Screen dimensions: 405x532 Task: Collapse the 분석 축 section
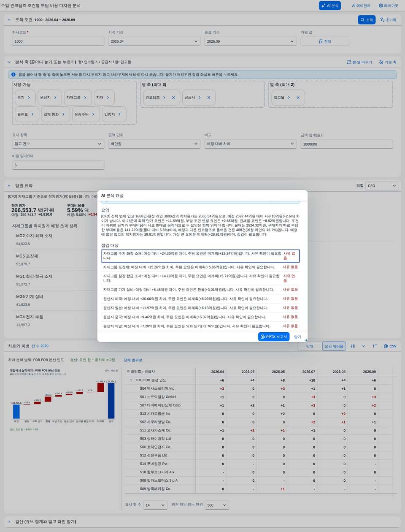9,62
